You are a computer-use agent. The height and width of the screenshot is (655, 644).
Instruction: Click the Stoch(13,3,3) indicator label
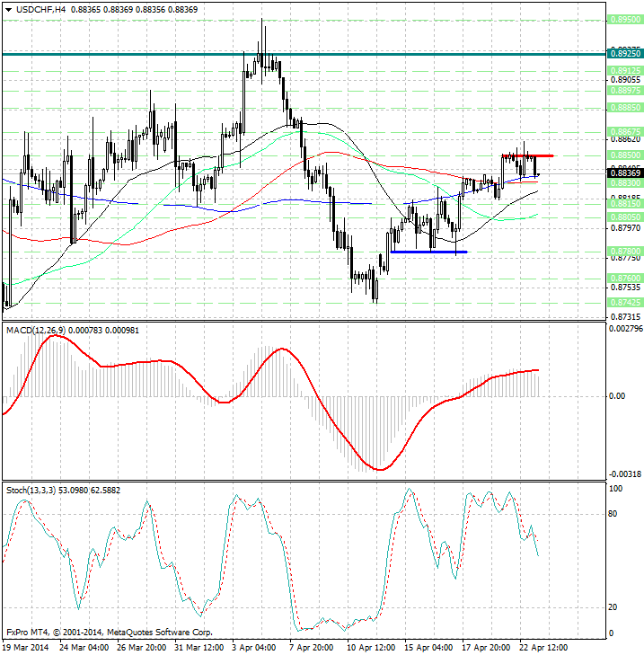tap(31, 490)
